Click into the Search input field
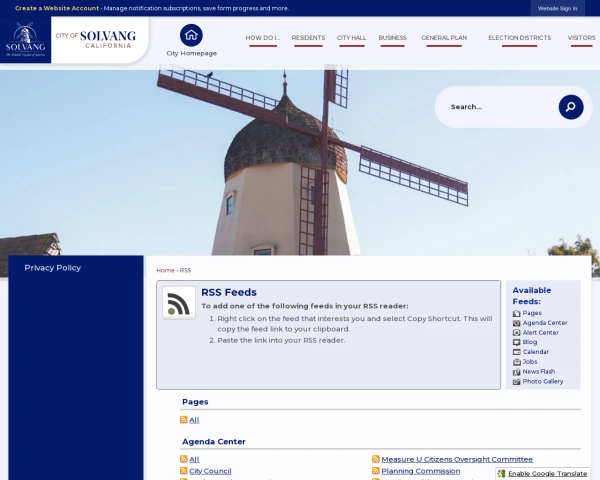 pos(500,107)
